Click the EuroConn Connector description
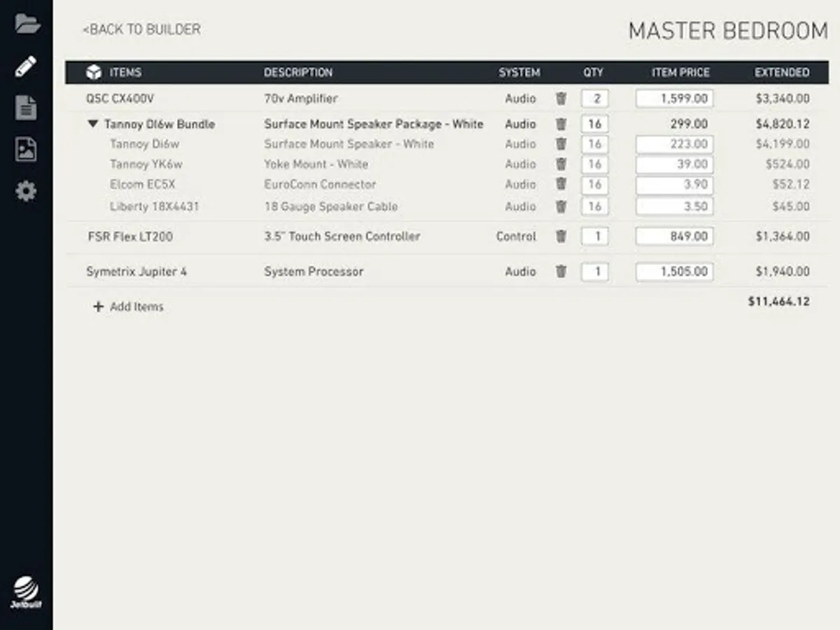This screenshot has height=630, width=840. [x=320, y=185]
